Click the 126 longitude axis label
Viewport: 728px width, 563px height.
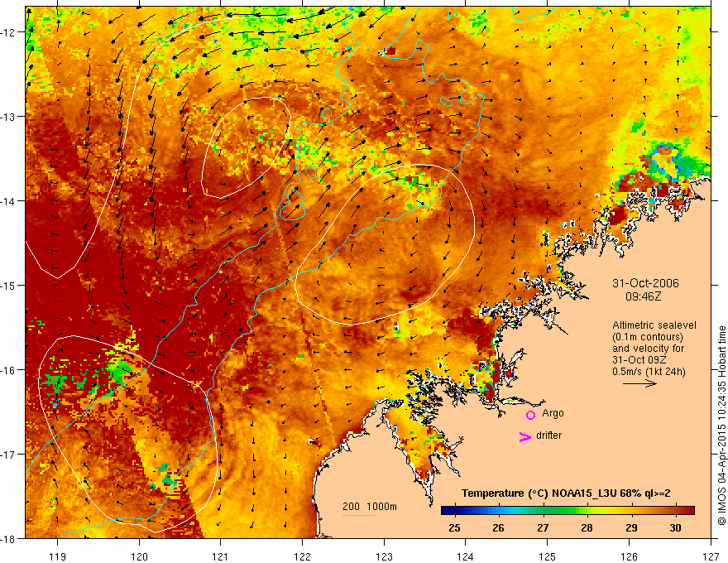629,556
